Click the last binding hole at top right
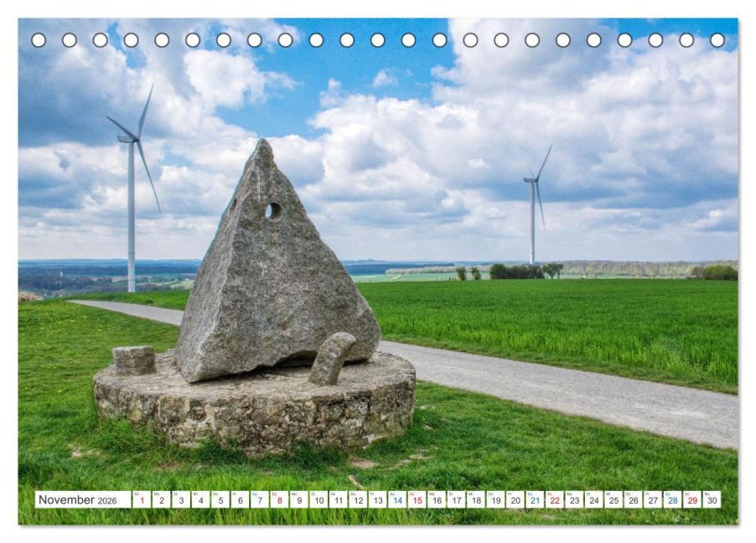 (x=717, y=40)
